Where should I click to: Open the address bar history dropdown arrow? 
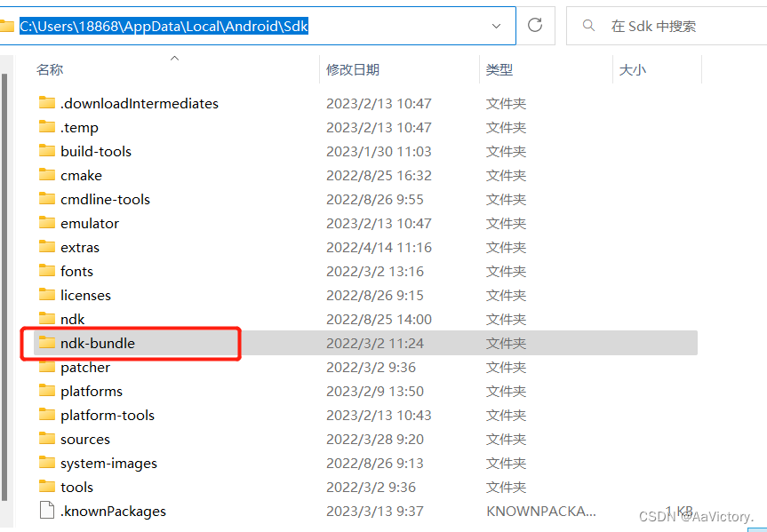click(497, 26)
